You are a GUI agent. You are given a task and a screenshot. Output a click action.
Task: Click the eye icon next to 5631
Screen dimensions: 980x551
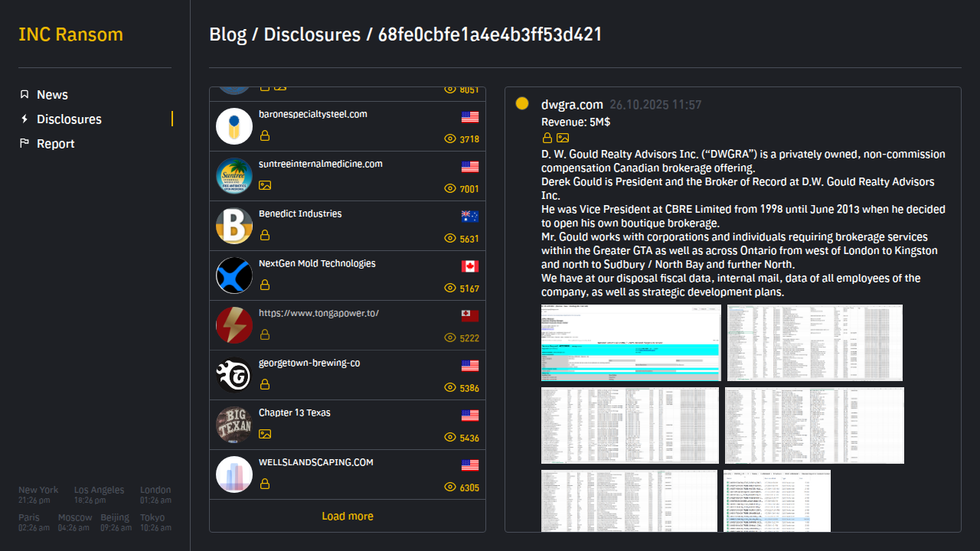click(x=450, y=239)
